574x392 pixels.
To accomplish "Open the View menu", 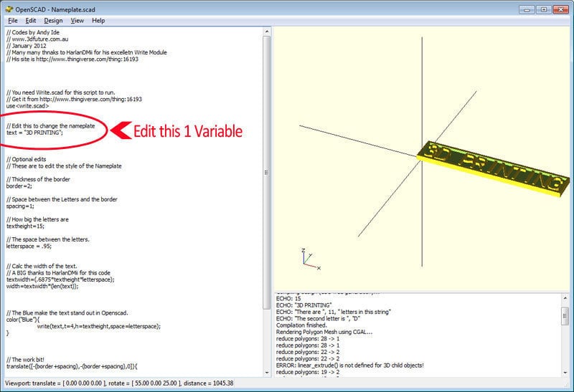I will click(77, 21).
